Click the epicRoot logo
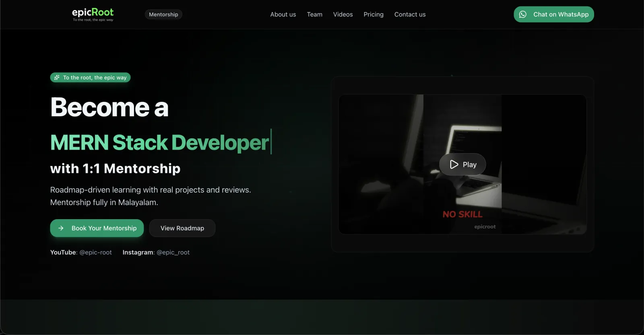This screenshot has height=335, width=644. [x=93, y=14]
